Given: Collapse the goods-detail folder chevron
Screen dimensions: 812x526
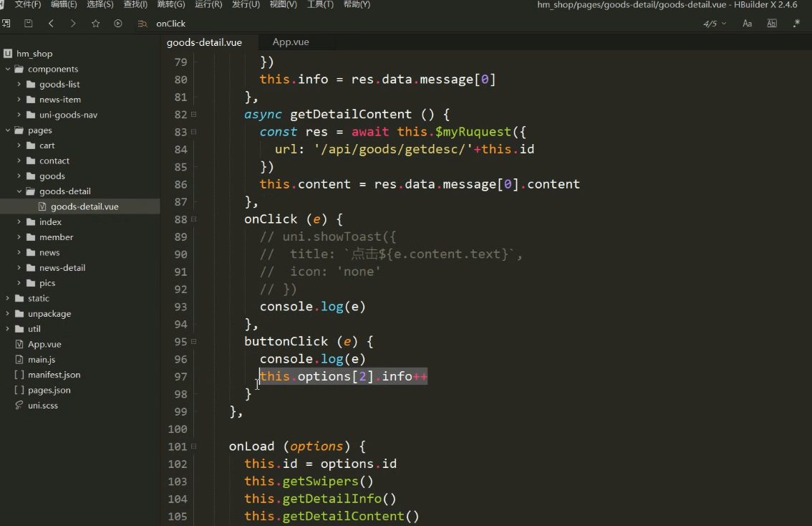Looking at the screenshot, I should pyautogui.click(x=19, y=191).
